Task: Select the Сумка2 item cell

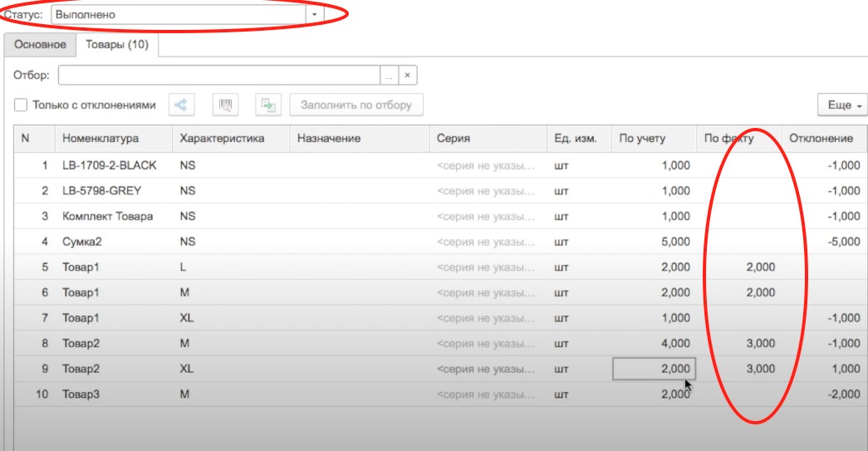Action: [114, 242]
